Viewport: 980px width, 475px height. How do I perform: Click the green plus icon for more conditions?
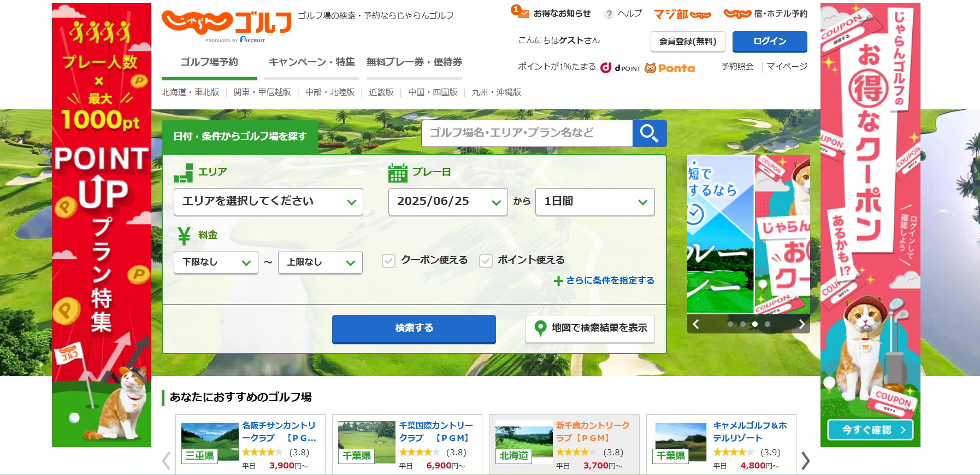pos(558,281)
